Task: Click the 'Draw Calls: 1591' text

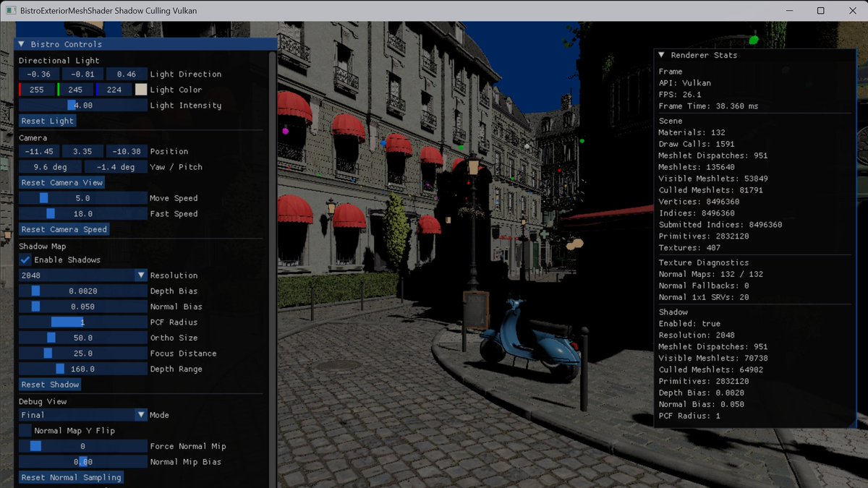Action: tap(696, 144)
